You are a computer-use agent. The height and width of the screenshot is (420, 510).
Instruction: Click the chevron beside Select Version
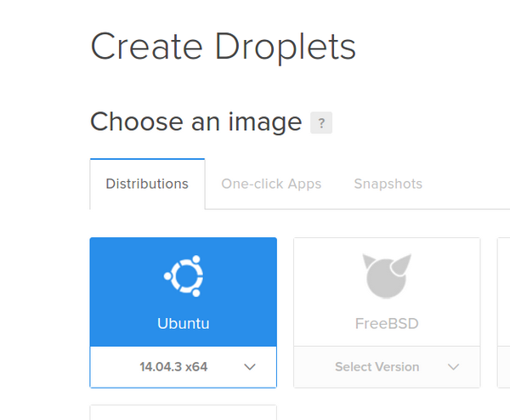point(453,367)
